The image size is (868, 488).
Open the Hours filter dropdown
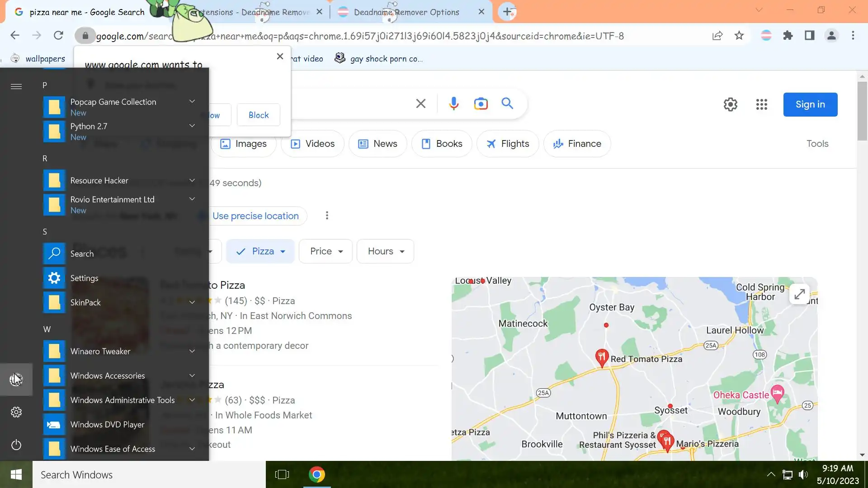(385, 251)
